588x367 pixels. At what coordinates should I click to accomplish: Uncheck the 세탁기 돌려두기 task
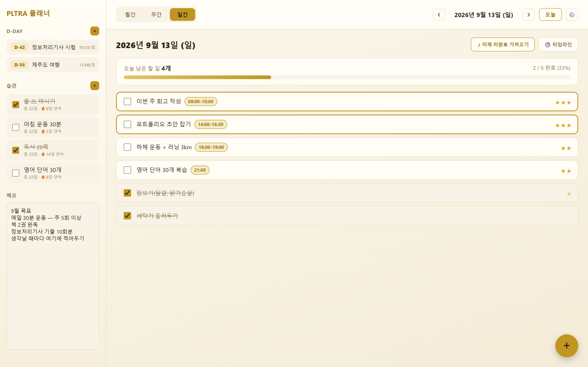[127, 216]
